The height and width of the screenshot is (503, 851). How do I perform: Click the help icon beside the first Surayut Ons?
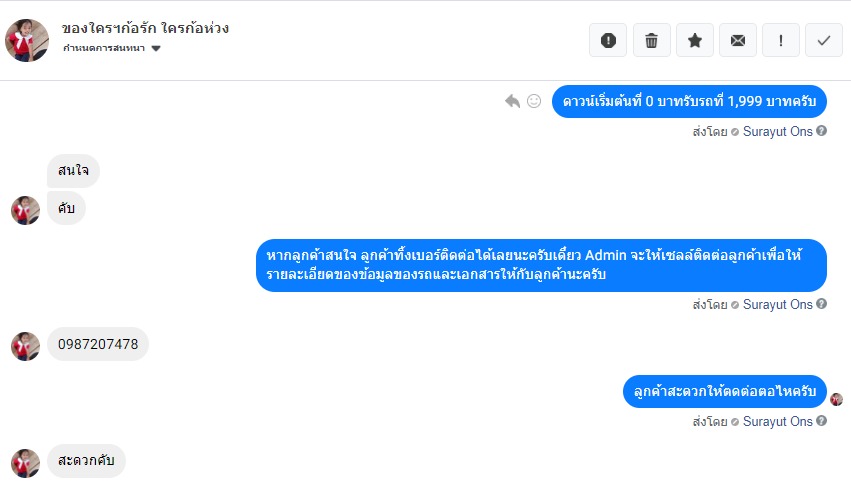click(x=822, y=131)
